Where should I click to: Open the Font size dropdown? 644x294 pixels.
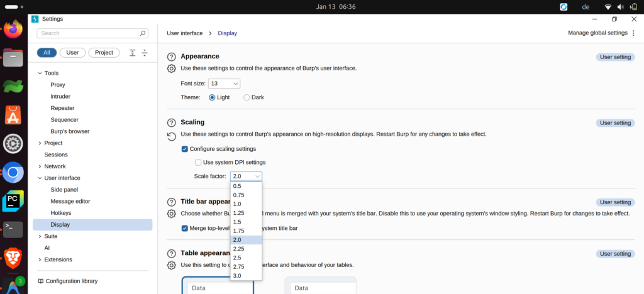click(x=225, y=84)
